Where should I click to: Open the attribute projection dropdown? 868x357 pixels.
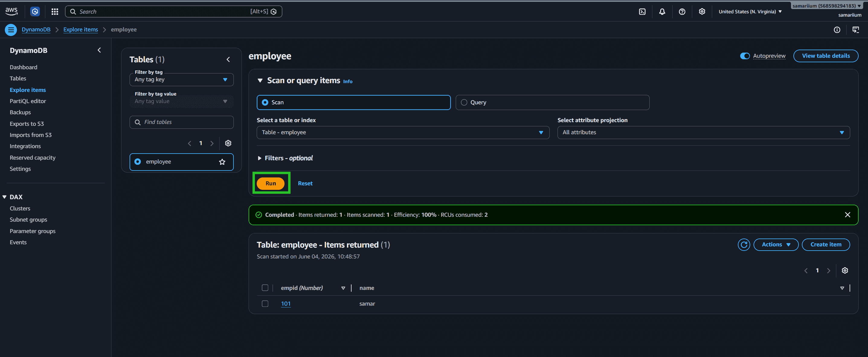703,132
